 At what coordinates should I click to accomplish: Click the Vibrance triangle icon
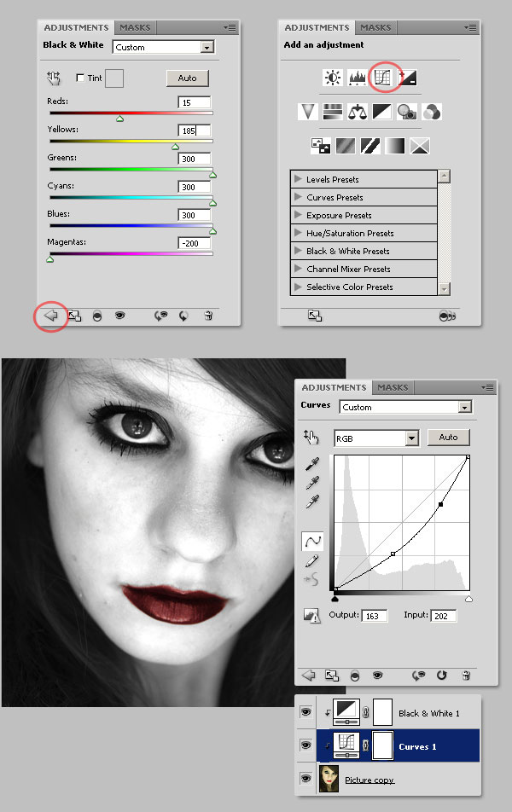[x=307, y=112]
